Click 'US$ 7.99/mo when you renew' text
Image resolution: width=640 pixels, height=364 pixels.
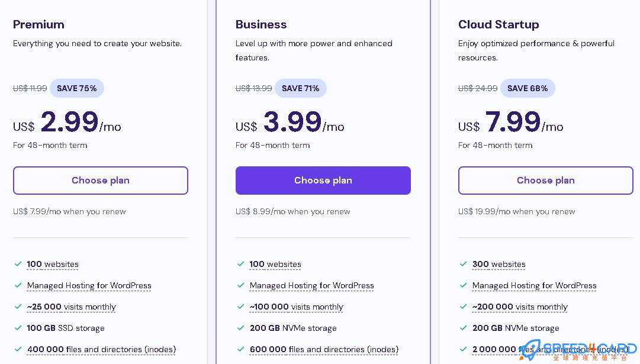click(x=69, y=211)
